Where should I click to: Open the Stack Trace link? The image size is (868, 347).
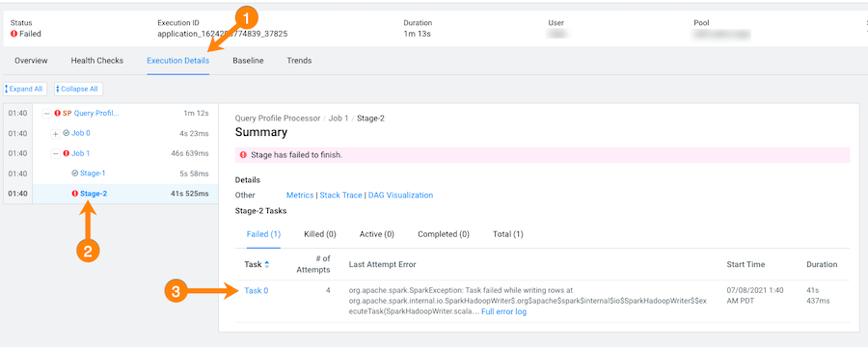(341, 196)
